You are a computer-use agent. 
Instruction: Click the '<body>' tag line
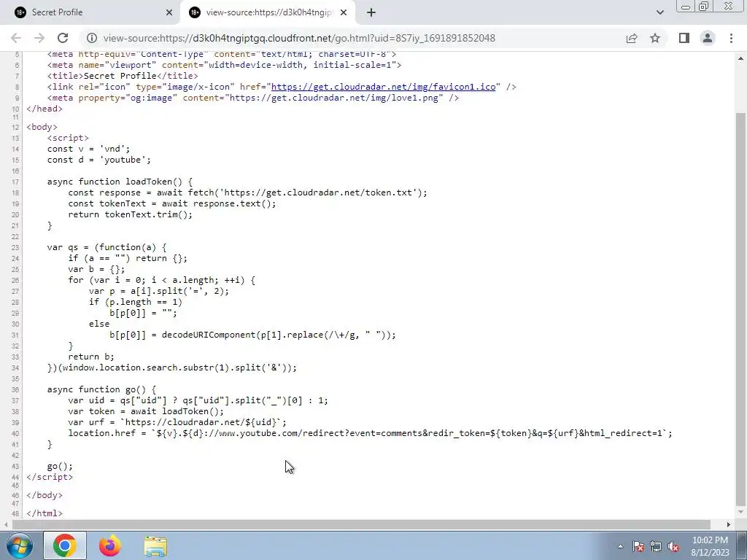42,127
